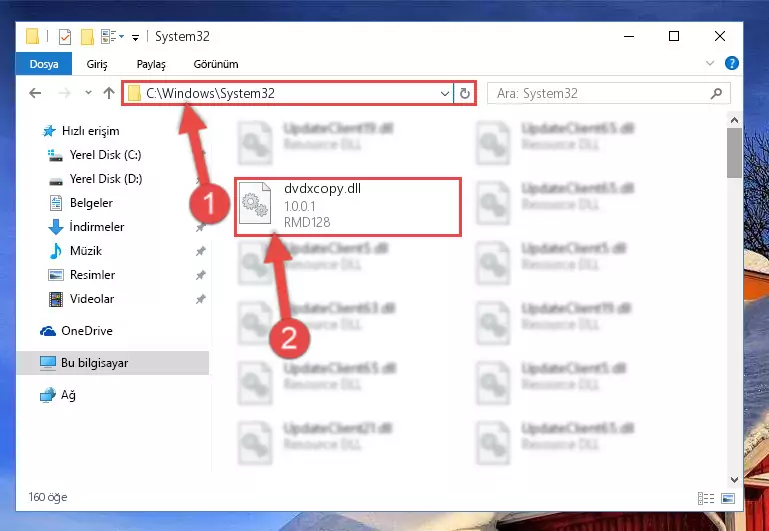
Task: Click the pin icon next to Videolar
Action: (200, 300)
